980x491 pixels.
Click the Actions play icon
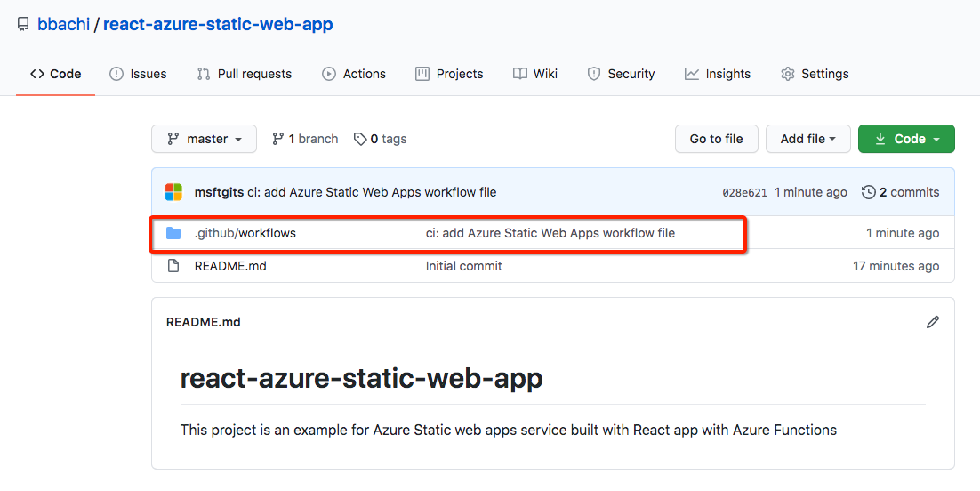click(329, 74)
